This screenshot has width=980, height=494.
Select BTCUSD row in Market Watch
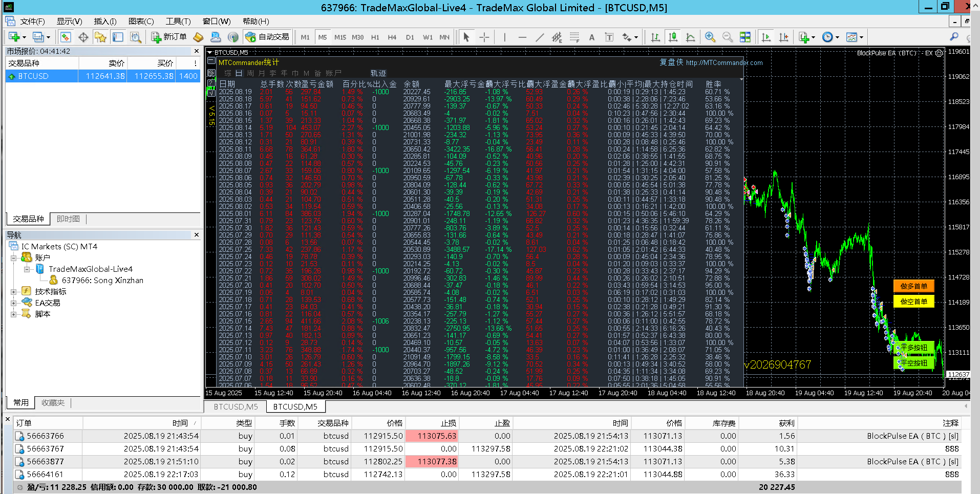pos(103,76)
